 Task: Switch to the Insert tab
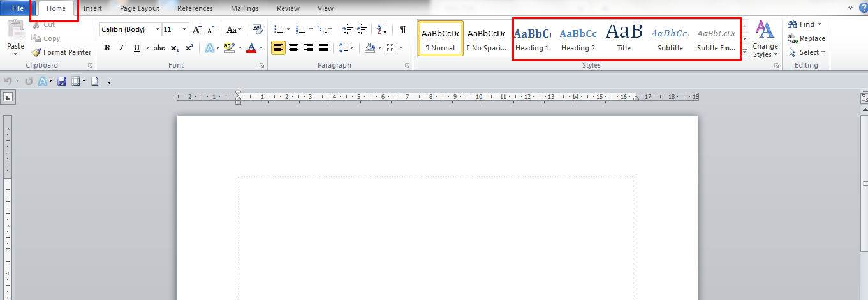[92, 8]
